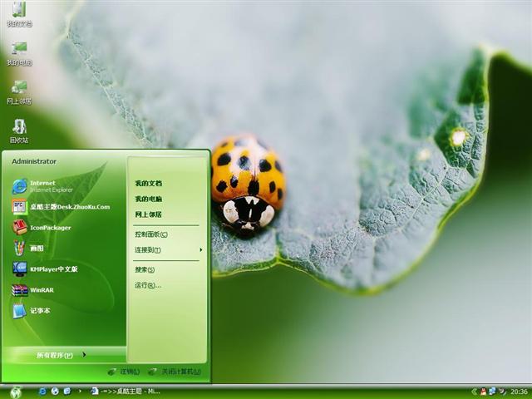Expand the 连接到(T) submenu
Screen dimensions: 532x399
168,250
